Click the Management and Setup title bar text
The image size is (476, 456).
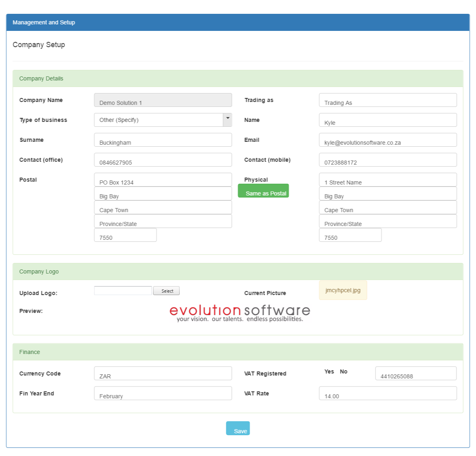point(44,22)
